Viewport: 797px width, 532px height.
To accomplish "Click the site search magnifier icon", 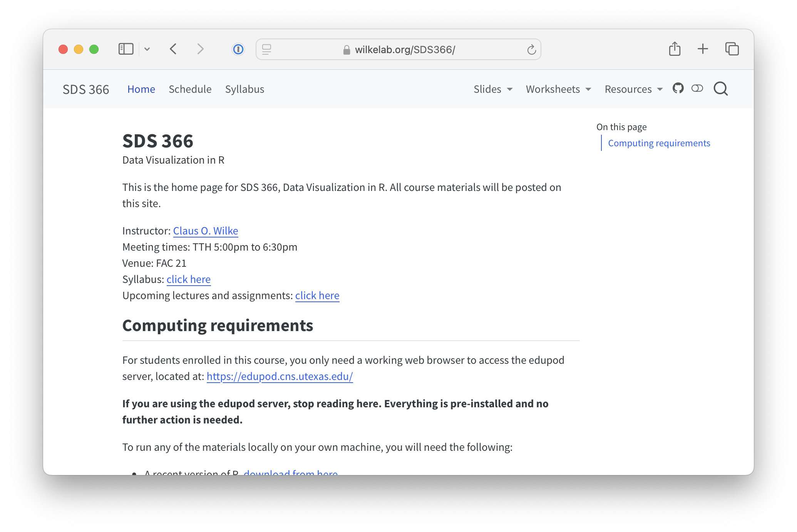I will coord(720,89).
